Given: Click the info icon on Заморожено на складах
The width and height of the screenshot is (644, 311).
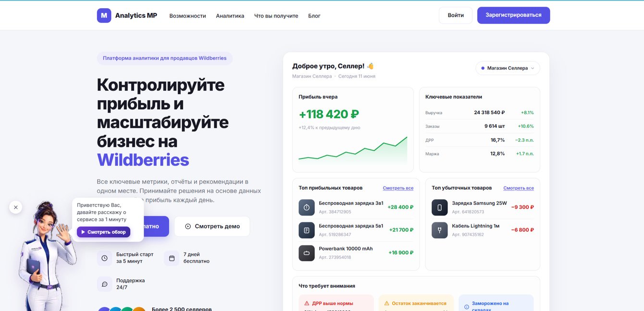Looking at the screenshot, I should [x=467, y=307].
